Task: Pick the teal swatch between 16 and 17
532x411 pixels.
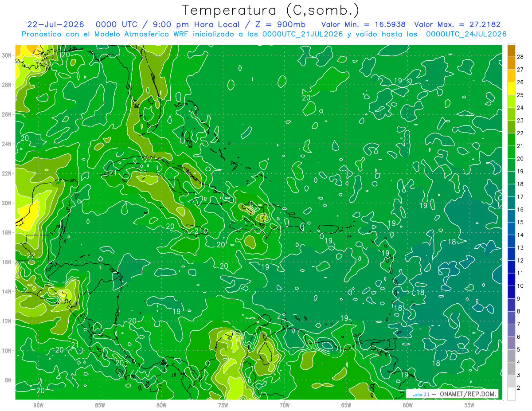Action: 511,203
